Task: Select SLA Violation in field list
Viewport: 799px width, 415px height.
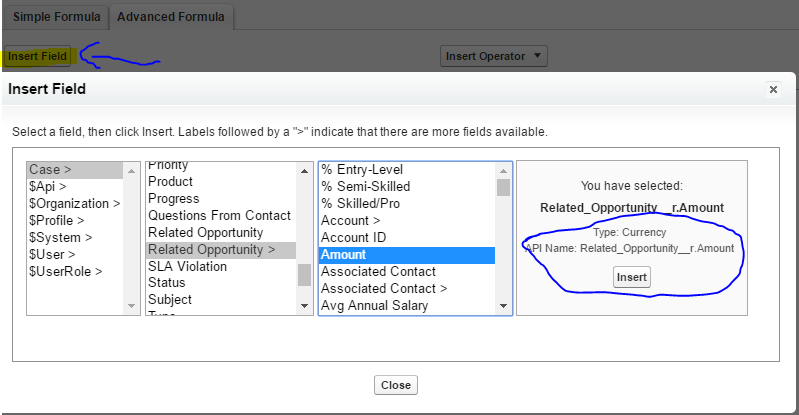Action: click(x=187, y=266)
